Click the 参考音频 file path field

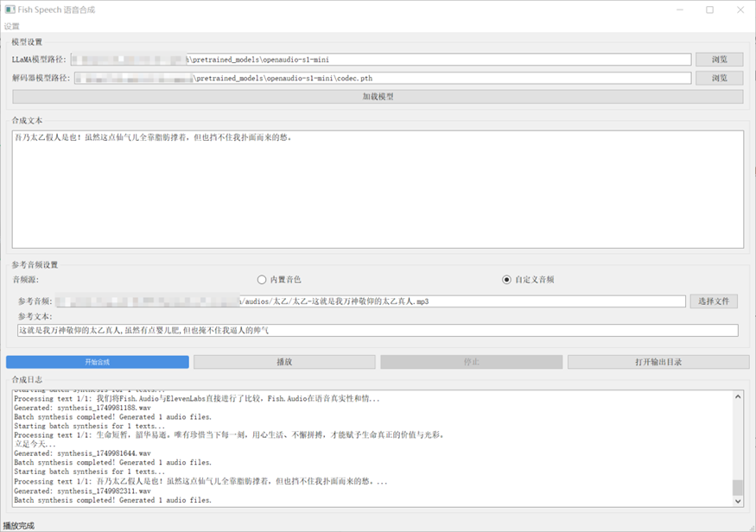pos(371,301)
